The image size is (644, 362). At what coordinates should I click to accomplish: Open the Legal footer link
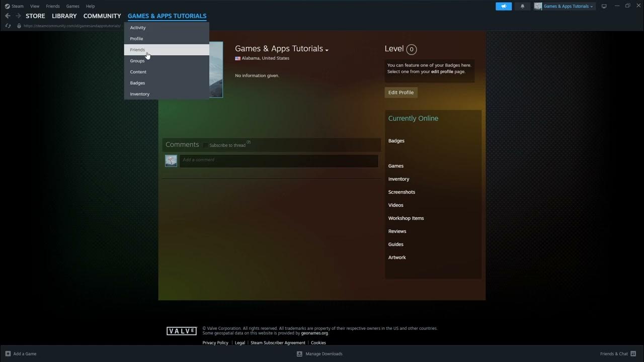coord(240,343)
